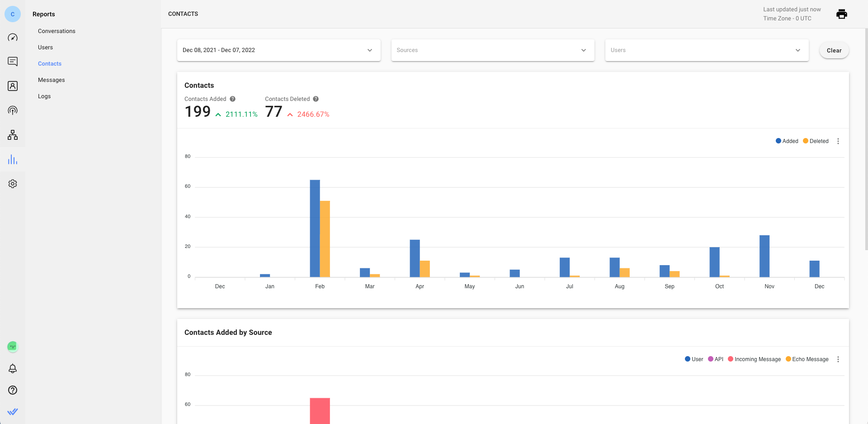Click the double checkmark logo icon
The image size is (868, 424).
point(13,412)
